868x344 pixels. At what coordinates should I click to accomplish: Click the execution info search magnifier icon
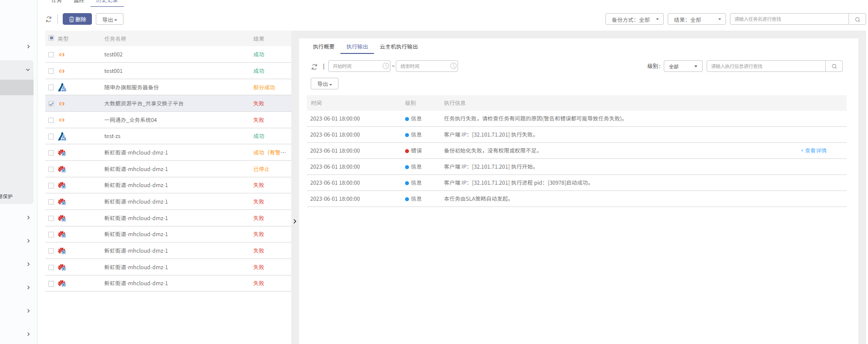[834, 66]
